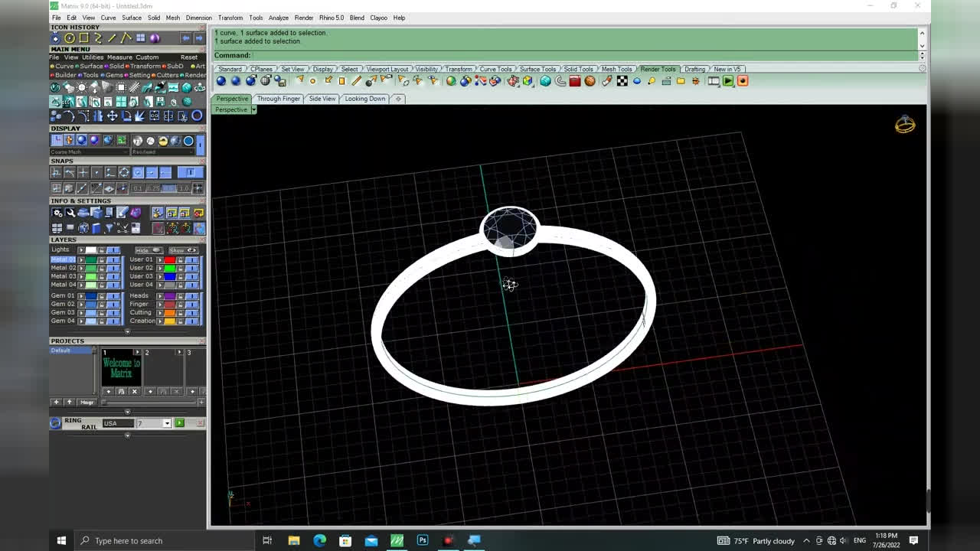Click the Reset button in Main Menu

[x=188, y=57]
